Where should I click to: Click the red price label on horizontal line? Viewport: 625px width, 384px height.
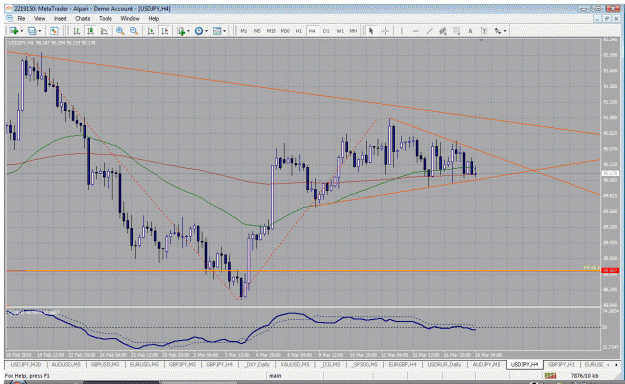click(610, 271)
